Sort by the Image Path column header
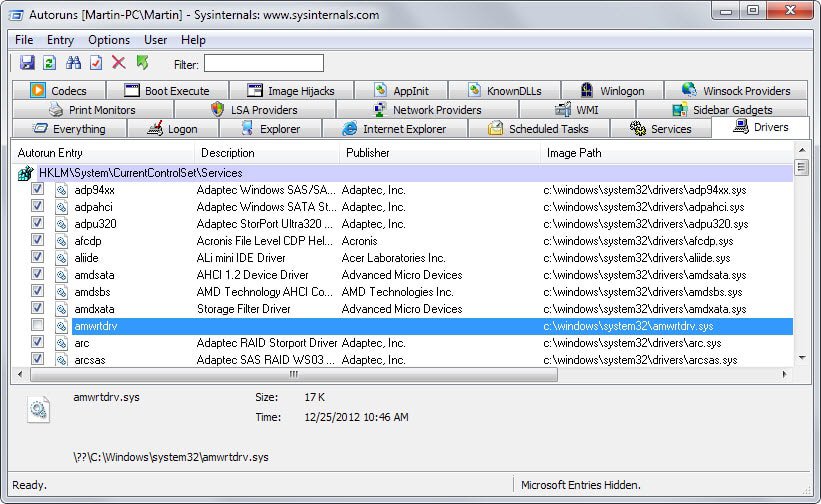Screen dimensions: 821x504 [x=574, y=153]
